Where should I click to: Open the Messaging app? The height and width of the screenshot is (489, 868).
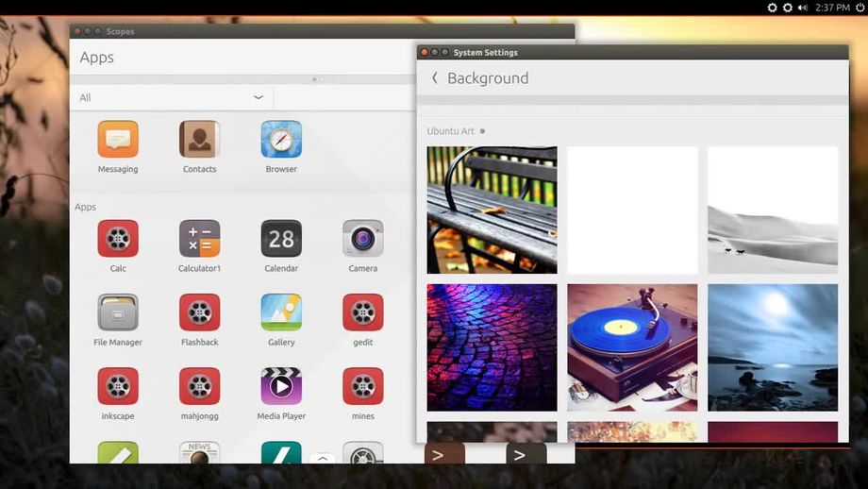pyautogui.click(x=118, y=140)
